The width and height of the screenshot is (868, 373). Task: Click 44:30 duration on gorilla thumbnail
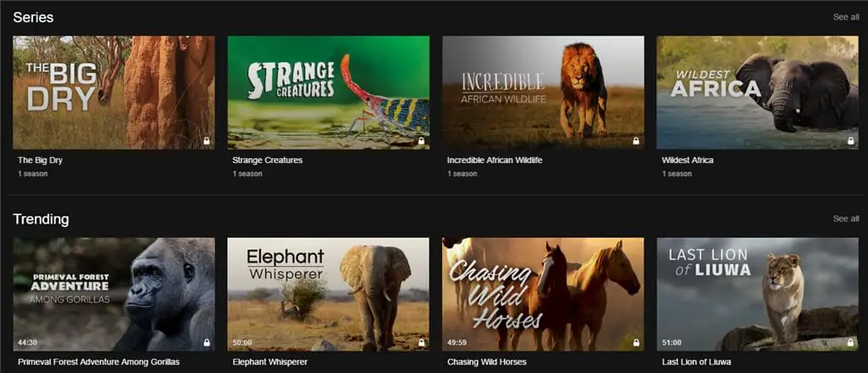click(x=27, y=342)
